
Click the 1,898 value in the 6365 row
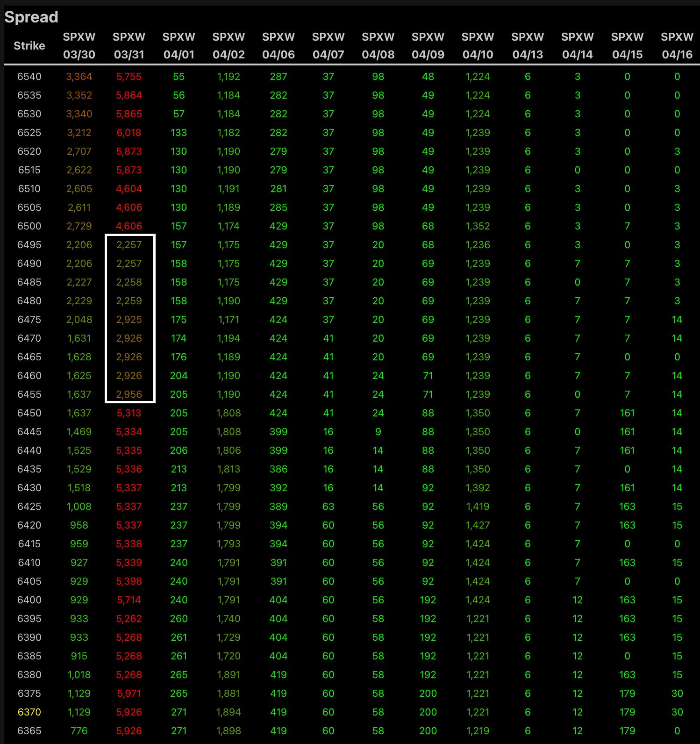[229, 731]
